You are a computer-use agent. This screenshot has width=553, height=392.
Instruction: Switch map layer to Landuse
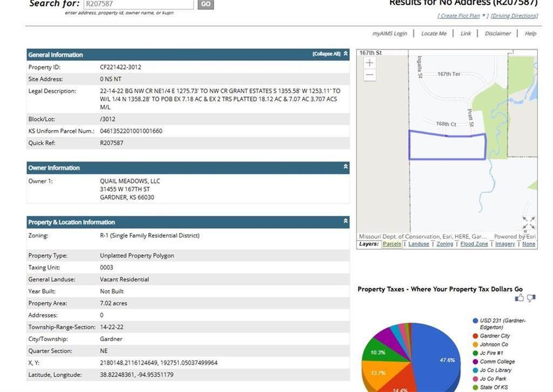[419, 244]
